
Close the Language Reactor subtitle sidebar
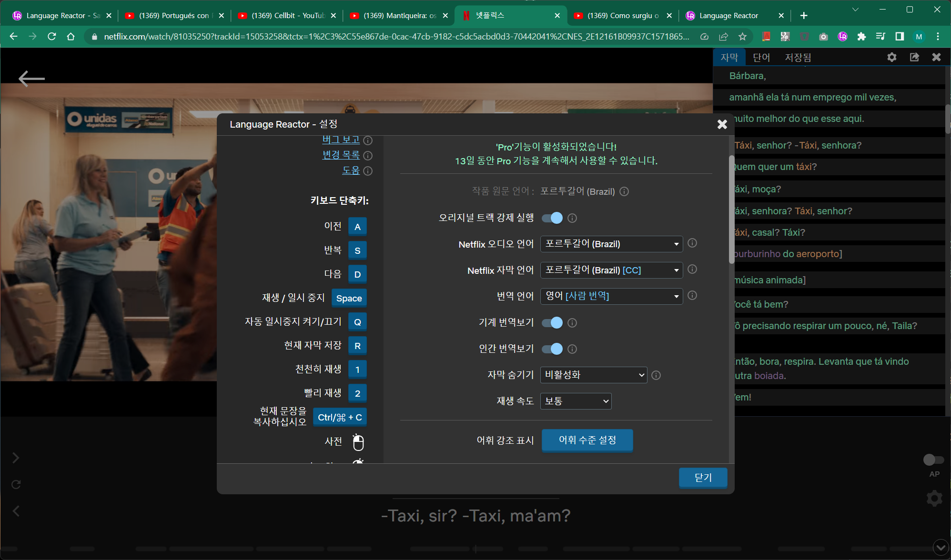[936, 57]
